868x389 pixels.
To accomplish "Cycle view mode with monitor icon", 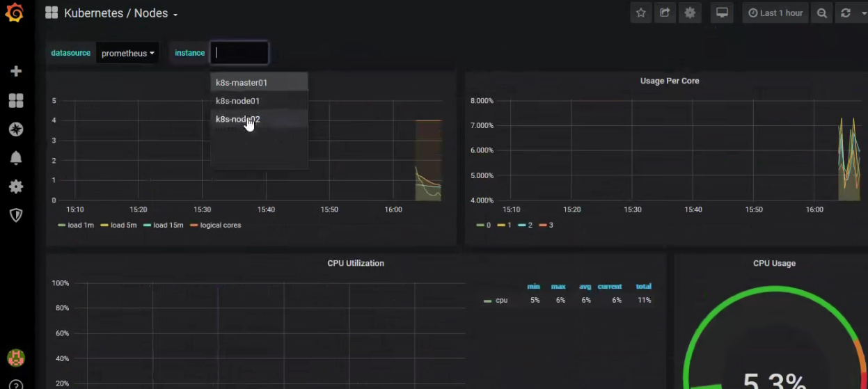I will point(722,13).
